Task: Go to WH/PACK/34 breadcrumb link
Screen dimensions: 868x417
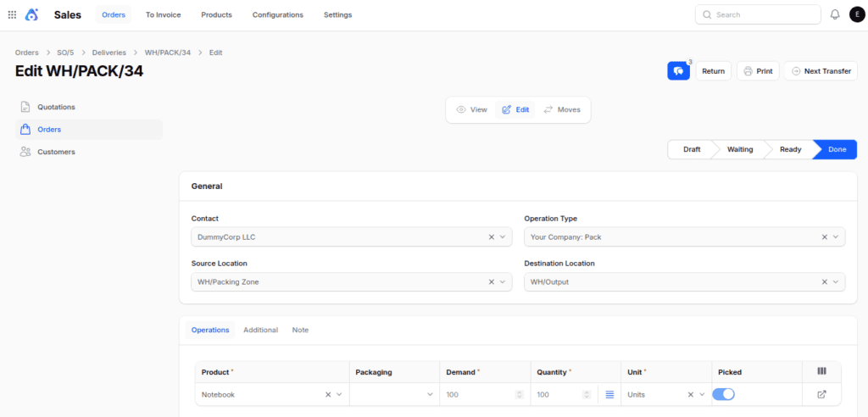Action: point(168,53)
